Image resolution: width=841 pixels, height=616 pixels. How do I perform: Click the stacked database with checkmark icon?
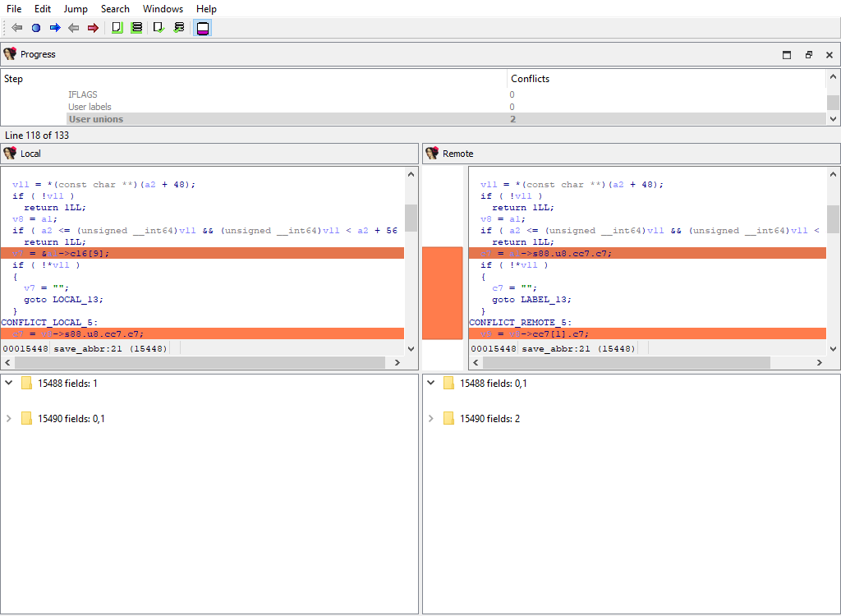(x=179, y=28)
